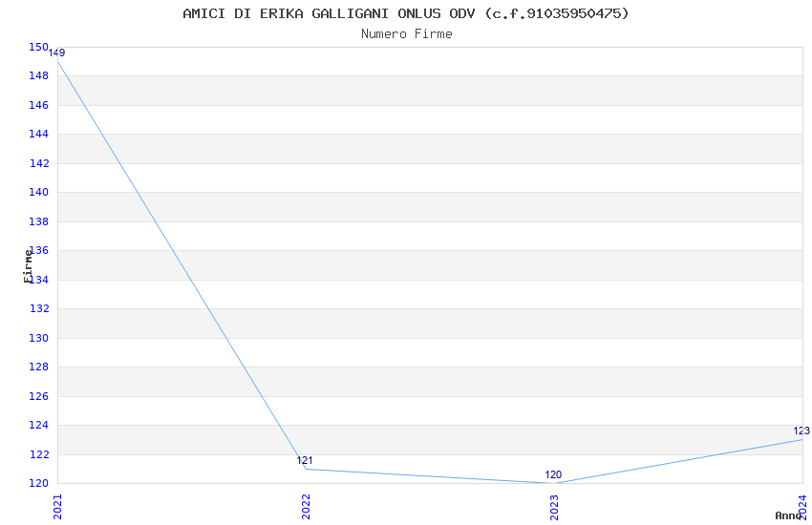Select the data label 149
Image resolution: width=812 pixels, height=525 pixels.
pyautogui.click(x=57, y=52)
